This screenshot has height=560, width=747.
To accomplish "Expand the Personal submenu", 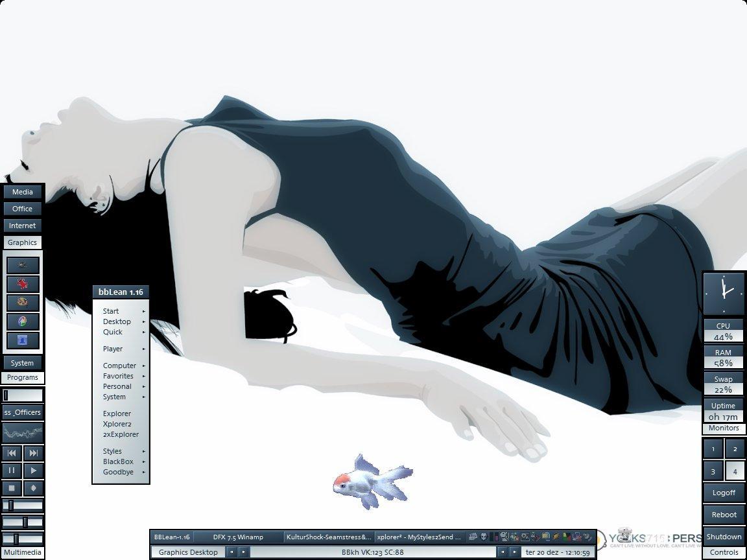I will click(x=121, y=387).
